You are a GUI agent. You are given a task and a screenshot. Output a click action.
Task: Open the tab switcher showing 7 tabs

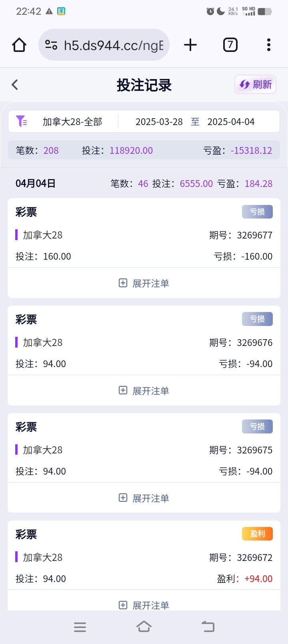(x=230, y=45)
